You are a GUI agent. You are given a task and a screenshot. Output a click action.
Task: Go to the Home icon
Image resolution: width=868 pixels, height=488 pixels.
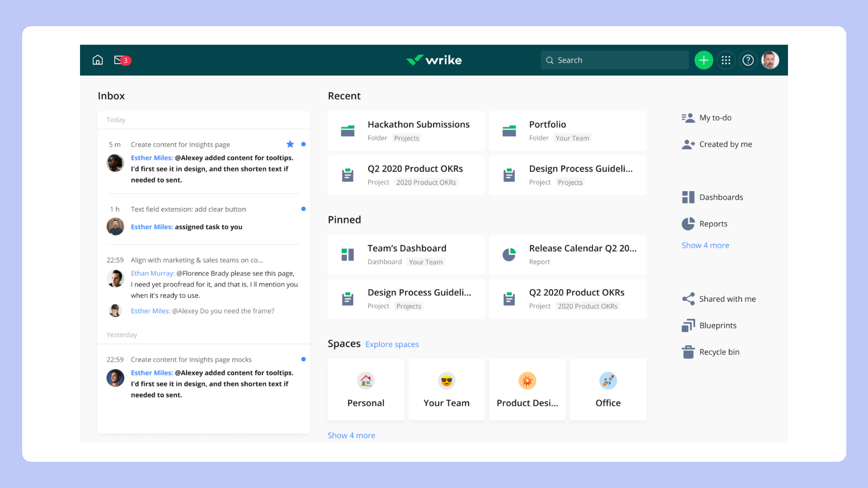point(98,60)
